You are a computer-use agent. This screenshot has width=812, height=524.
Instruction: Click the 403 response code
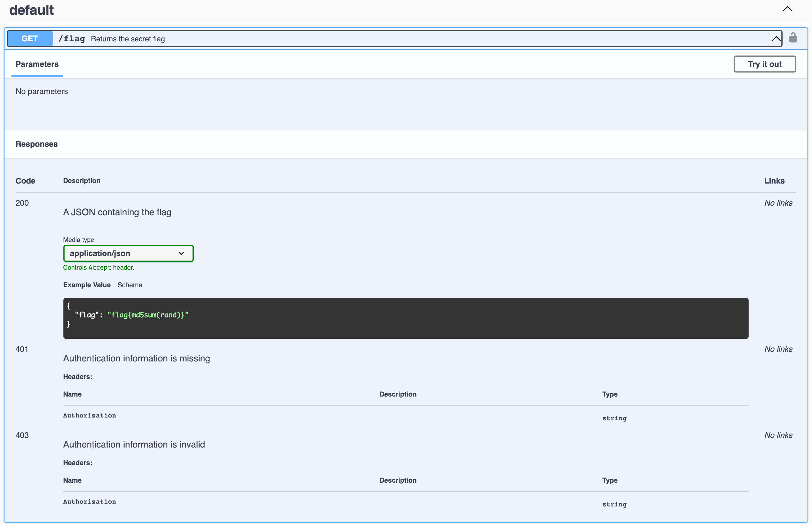pos(22,435)
